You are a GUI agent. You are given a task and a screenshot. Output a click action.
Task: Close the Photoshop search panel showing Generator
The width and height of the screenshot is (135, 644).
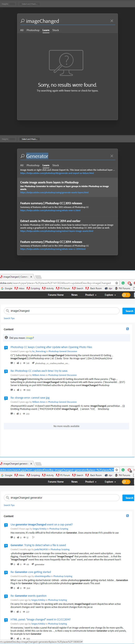[x=111, y=156]
